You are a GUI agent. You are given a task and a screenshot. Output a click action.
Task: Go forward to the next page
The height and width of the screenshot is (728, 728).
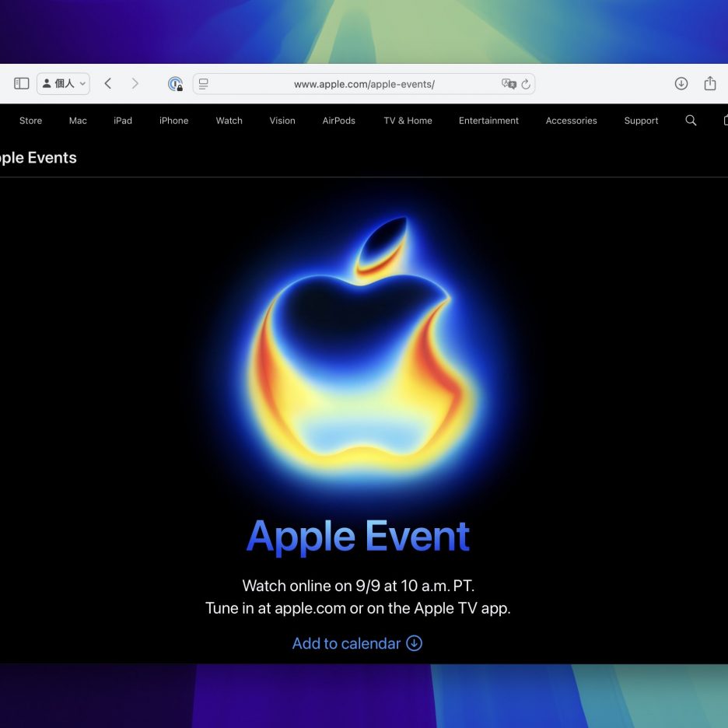135,84
